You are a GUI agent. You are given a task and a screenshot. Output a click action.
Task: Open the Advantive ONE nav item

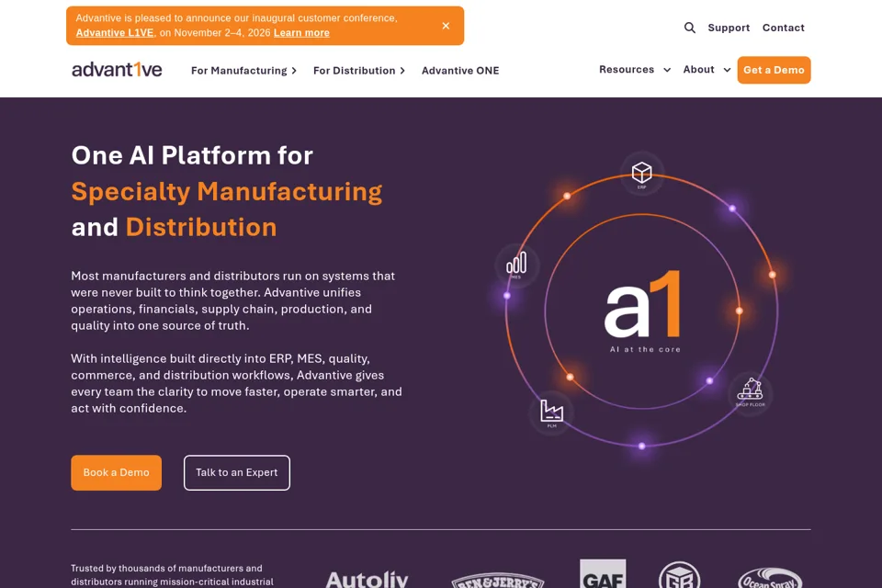point(460,71)
